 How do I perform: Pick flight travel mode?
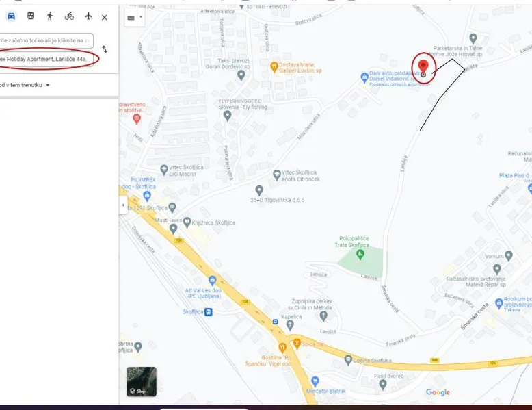coord(88,16)
